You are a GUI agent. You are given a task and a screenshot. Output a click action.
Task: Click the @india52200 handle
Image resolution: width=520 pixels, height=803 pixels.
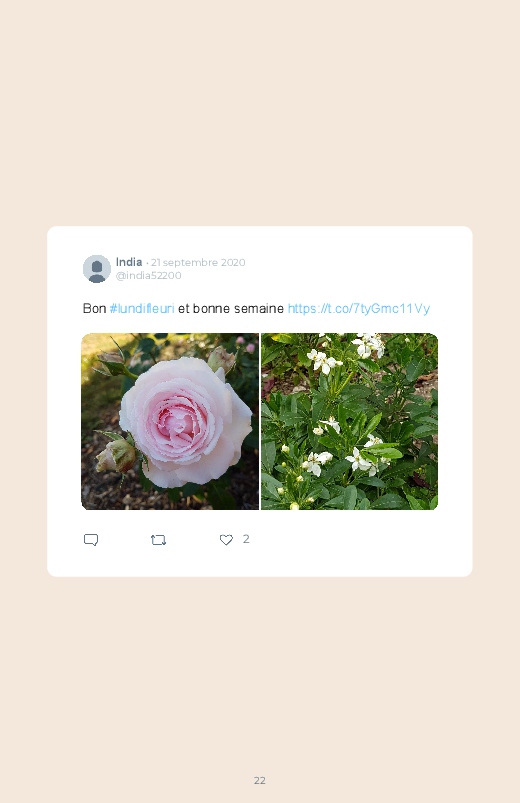pyautogui.click(x=149, y=276)
